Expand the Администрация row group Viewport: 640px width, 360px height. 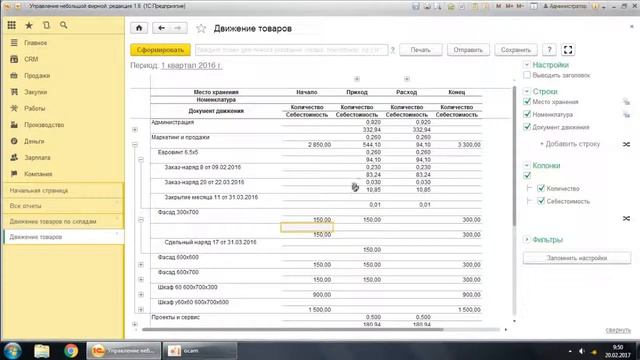point(135,130)
